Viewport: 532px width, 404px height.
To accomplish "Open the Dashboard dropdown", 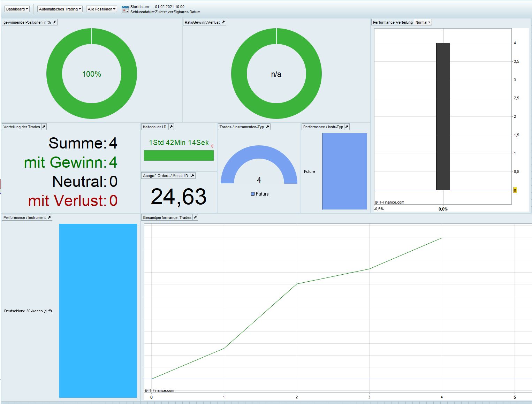I will 17,9.
